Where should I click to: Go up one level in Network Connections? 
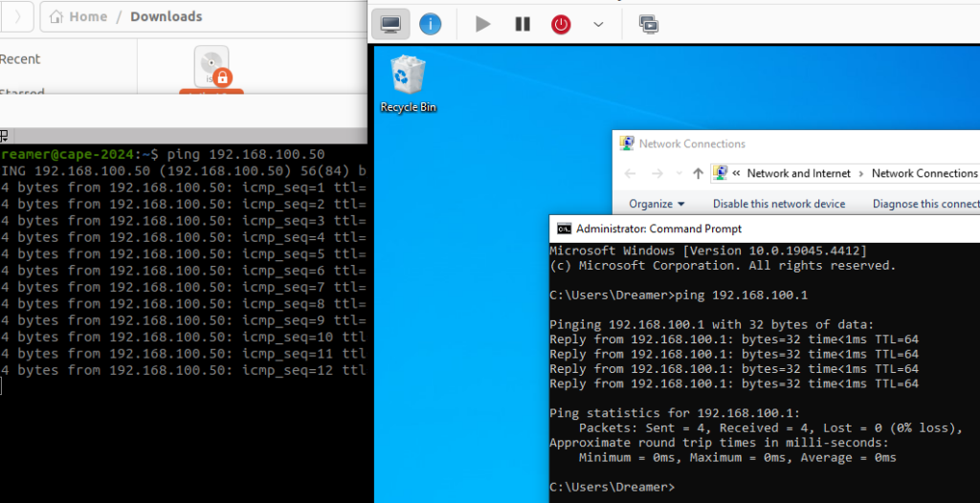(698, 174)
